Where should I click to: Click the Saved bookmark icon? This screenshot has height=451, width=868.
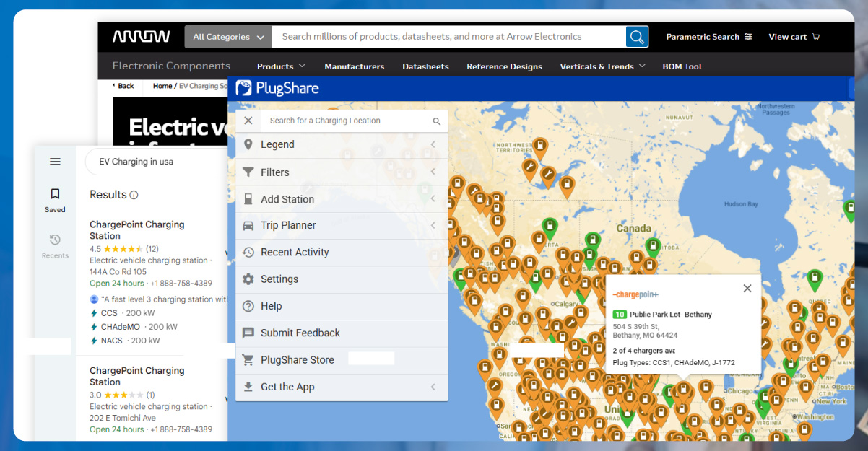pos(55,194)
